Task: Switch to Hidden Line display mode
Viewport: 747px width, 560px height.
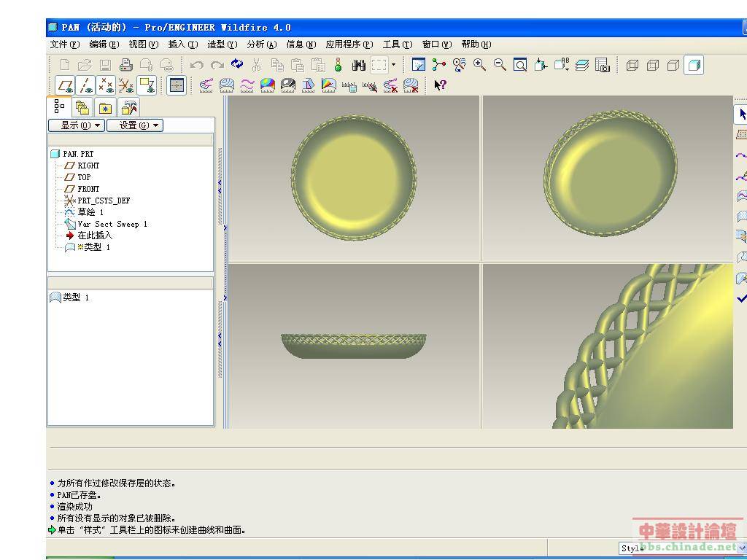Action: [x=652, y=65]
